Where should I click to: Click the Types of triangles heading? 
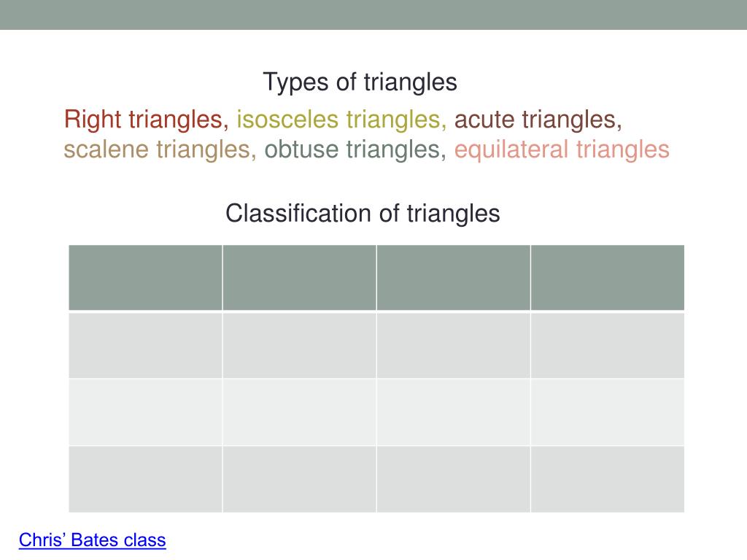(360, 82)
